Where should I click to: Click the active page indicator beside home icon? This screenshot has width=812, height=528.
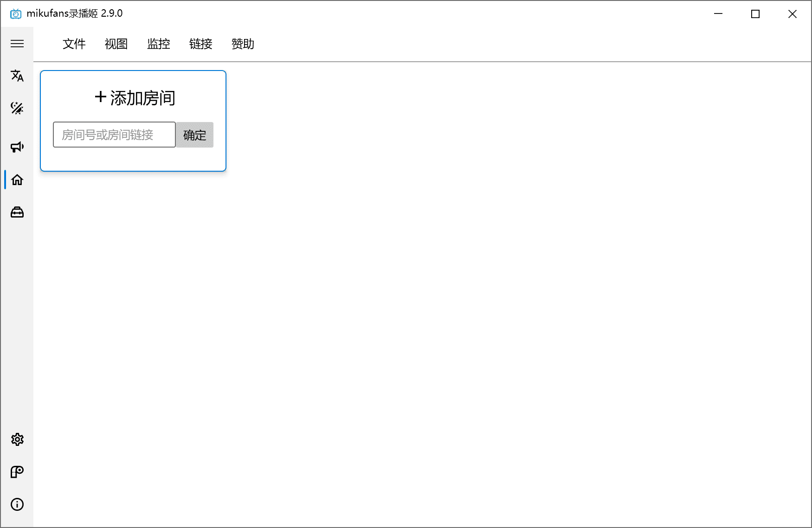(4, 180)
